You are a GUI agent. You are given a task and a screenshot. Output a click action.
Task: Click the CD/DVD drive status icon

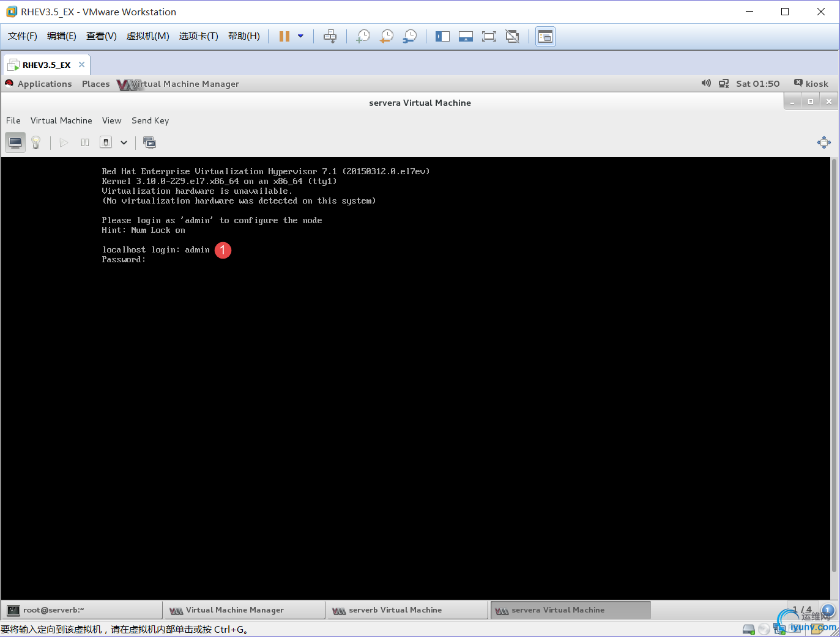[764, 629]
